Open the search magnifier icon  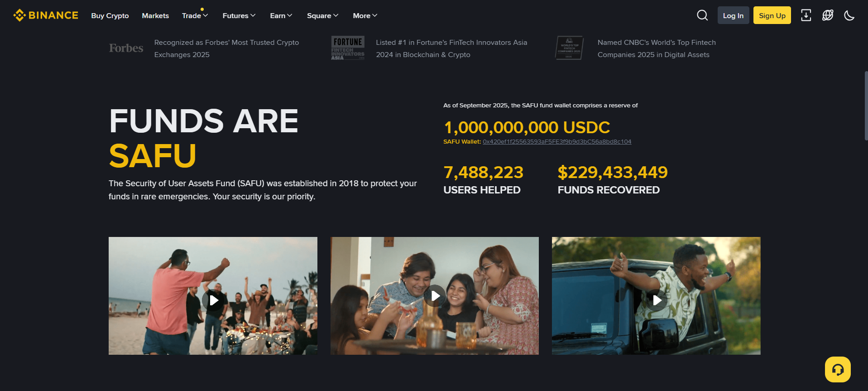[x=702, y=15]
